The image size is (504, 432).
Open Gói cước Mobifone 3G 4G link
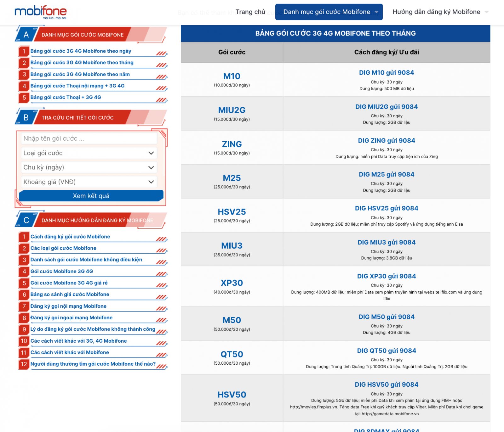62,271
